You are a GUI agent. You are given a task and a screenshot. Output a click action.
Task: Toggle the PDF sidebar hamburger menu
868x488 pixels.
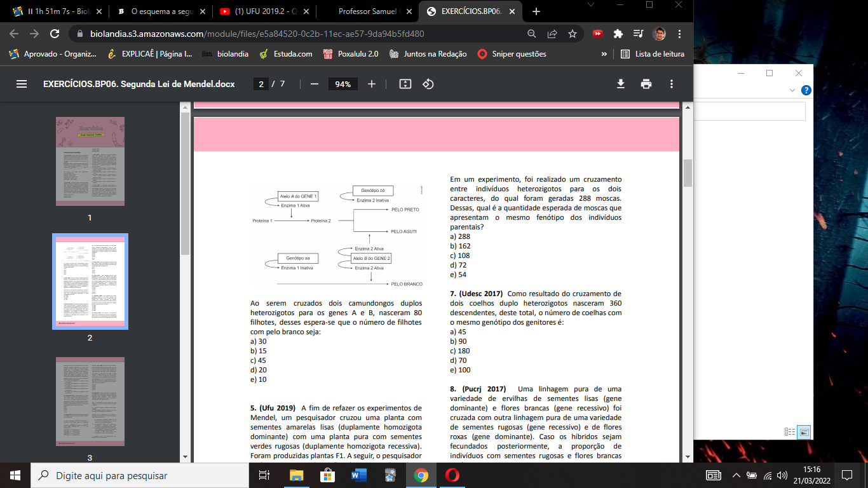(22, 84)
